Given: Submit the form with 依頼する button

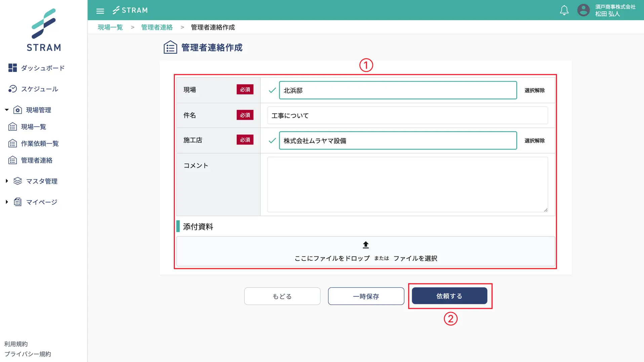Looking at the screenshot, I should [450, 296].
